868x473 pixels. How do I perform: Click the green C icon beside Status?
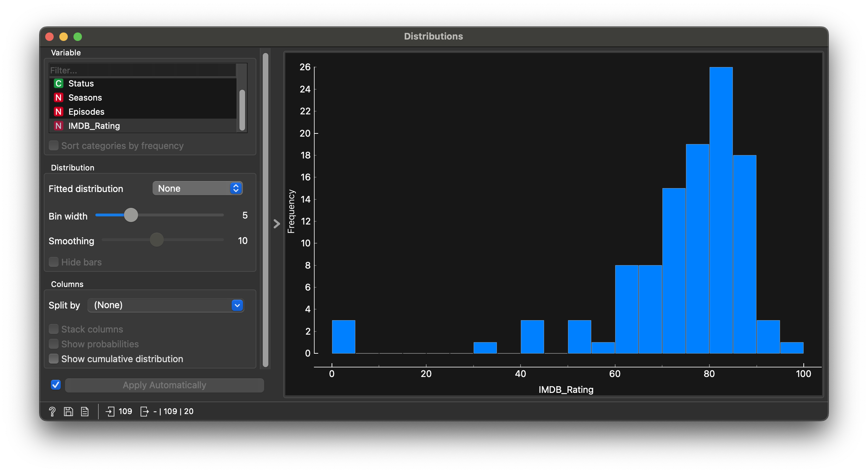[x=58, y=84]
